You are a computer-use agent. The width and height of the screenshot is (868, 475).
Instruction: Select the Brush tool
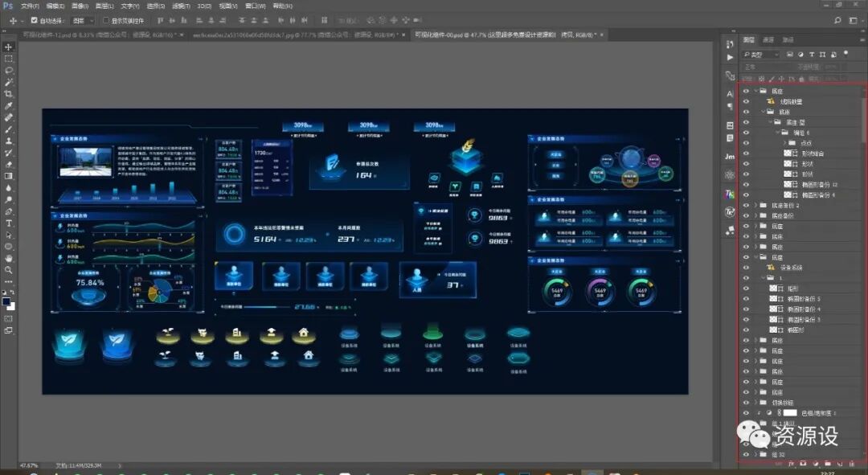click(x=8, y=129)
